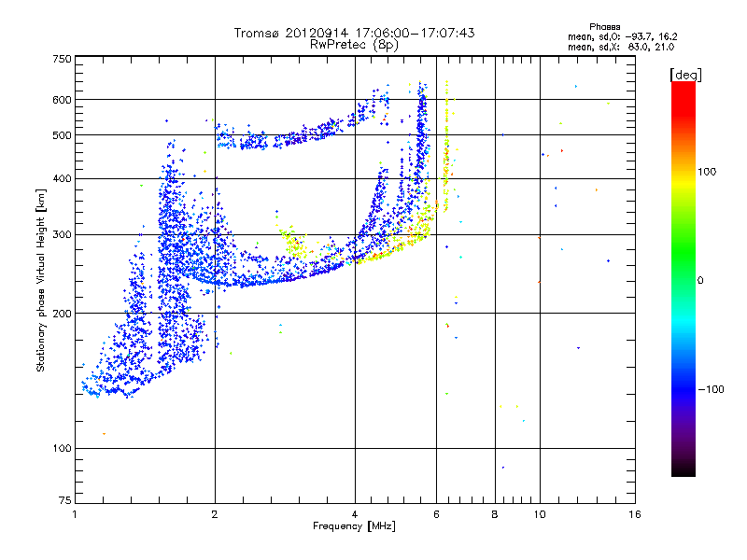The height and width of the screenshot is (560, 747).
Task: Click the "mean, sd,X: 83.0, 21.0" line
Action: point(621,47)
